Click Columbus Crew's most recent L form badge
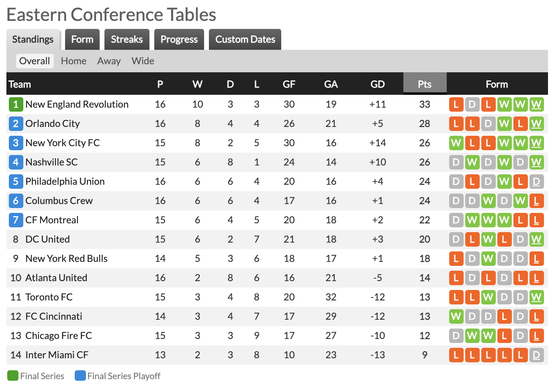Viewport: 552px width, 392px height. pyautogui.click(x=536, y=201)
